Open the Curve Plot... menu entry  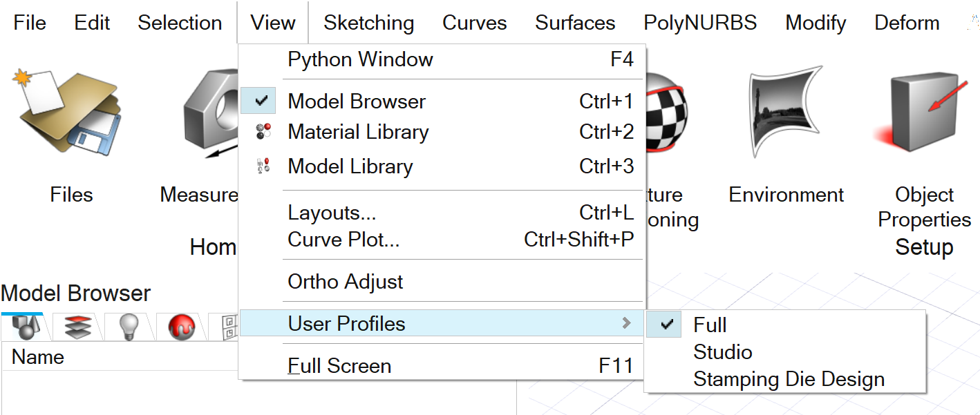343,240
